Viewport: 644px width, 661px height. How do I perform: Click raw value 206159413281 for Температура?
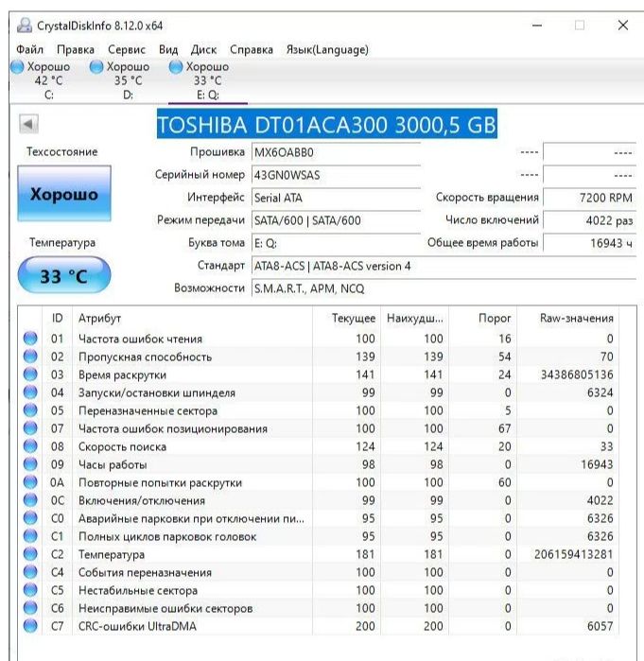(x=574, y=554)
